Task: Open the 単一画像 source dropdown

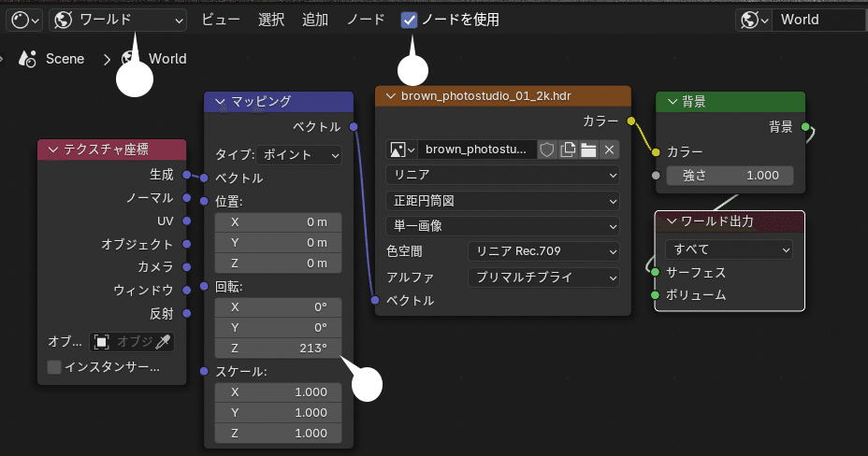Action: (x=502, y=226)
